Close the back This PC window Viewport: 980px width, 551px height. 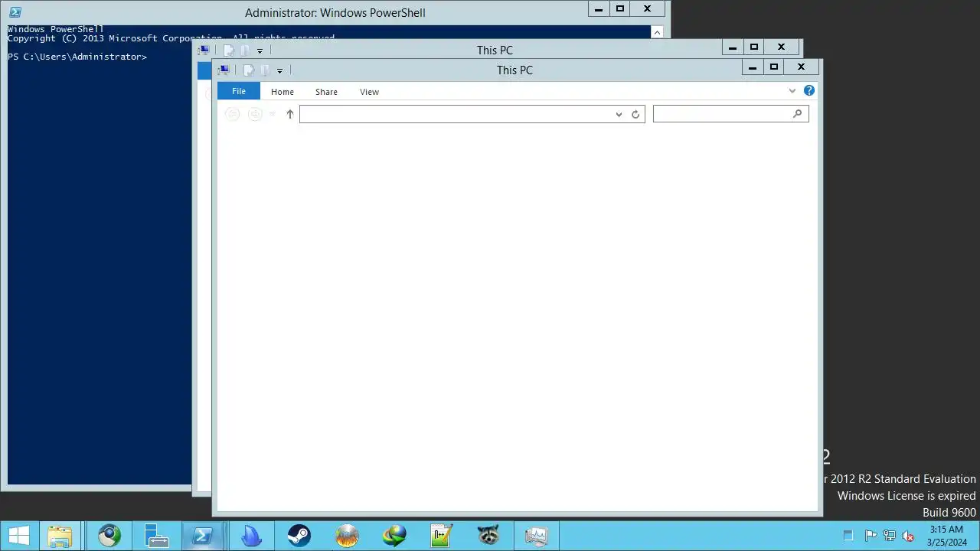(x=781, y=47)
